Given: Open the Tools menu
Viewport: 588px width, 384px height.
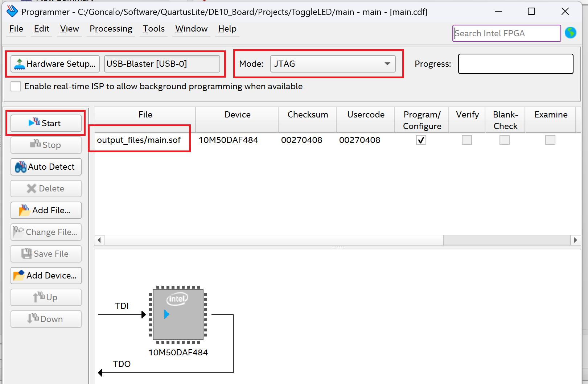Looking at the screenshot, I should pyautogui.click(x=154, y=29).
